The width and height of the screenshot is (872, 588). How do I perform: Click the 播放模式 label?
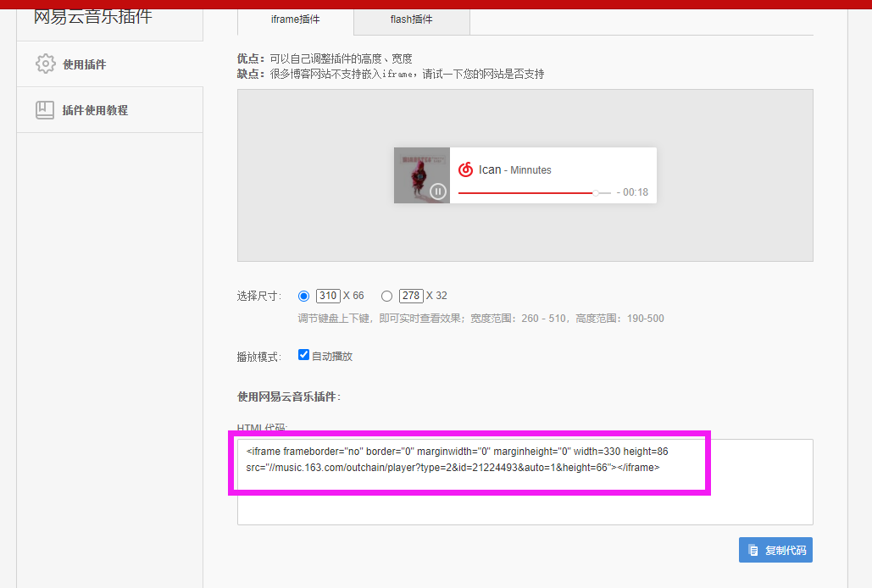click(259, 357)
